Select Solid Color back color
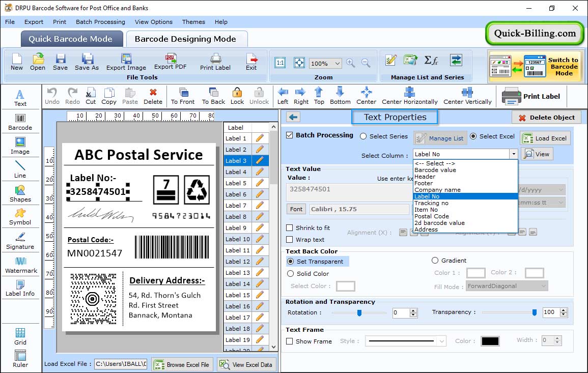588x373 pixels. click(290, 274)
